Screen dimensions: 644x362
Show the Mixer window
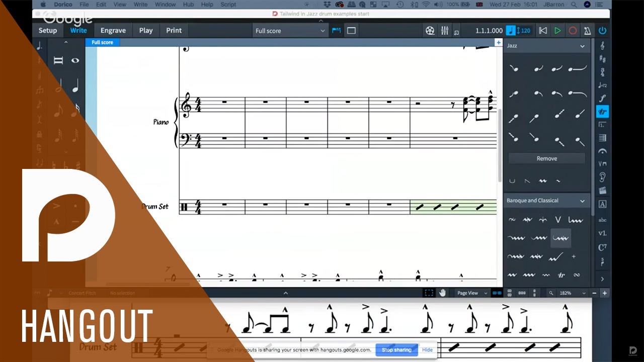[445, 31]
